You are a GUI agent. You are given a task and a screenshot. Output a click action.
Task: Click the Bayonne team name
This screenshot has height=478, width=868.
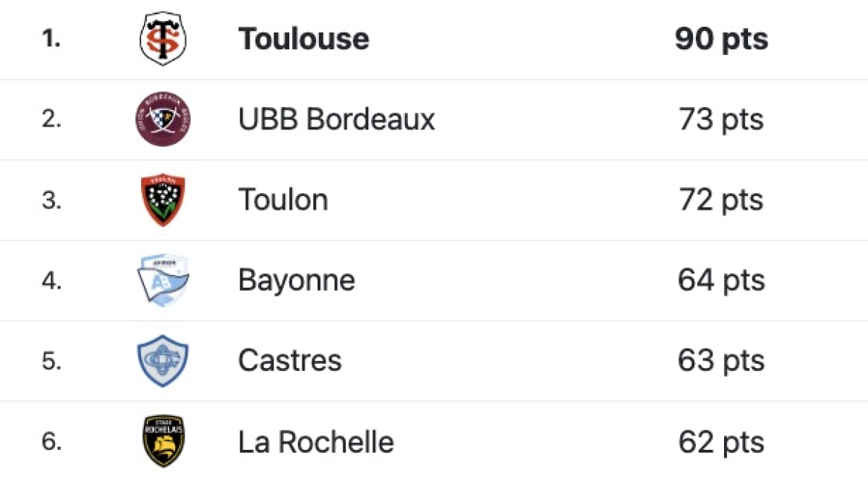point(297,281)
